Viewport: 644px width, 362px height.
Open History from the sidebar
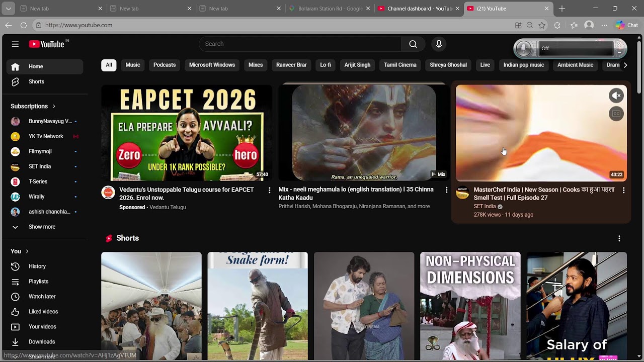45,266
